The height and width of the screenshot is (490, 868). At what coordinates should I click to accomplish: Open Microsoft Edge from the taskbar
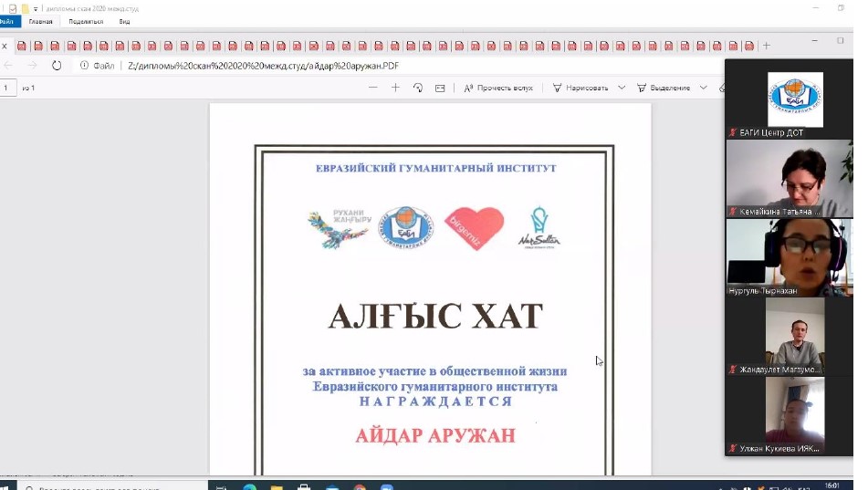[x=250, y=486]
